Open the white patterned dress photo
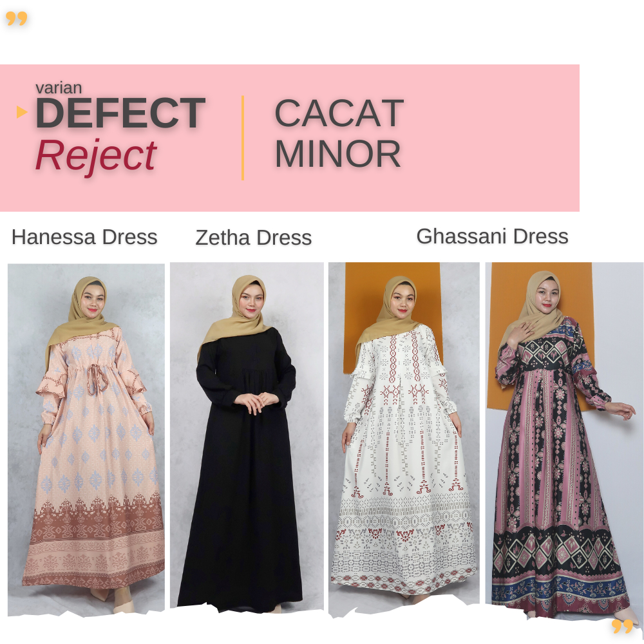Viewport: 644px width, 644px height. 404,439
